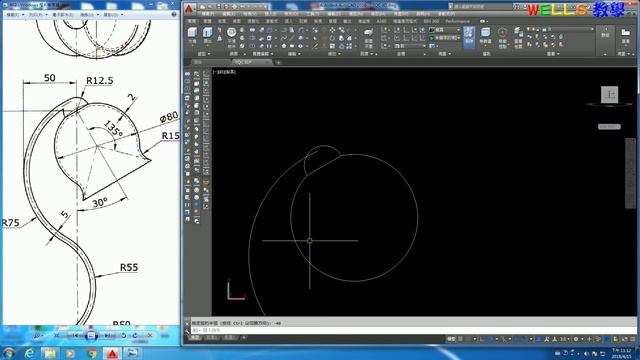Rotate image counterclockwise in Photo Viewer

click(x=124, y=336)
